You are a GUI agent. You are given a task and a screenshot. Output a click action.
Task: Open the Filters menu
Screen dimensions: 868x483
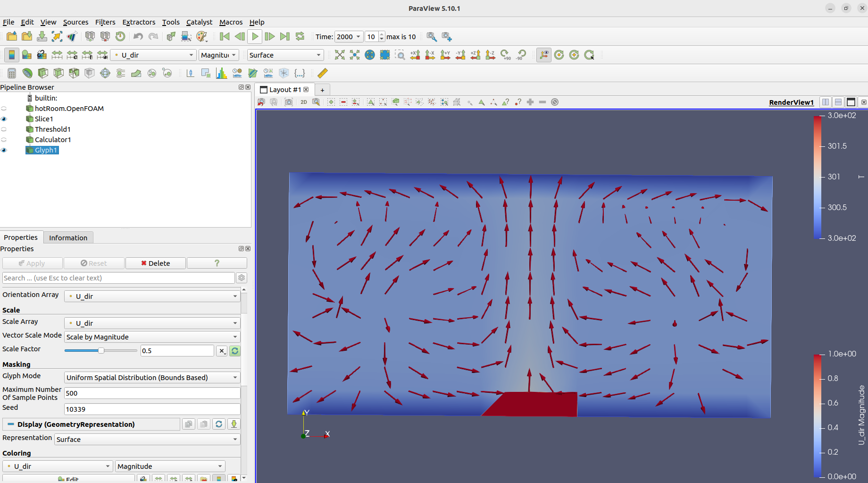(105, 22)
